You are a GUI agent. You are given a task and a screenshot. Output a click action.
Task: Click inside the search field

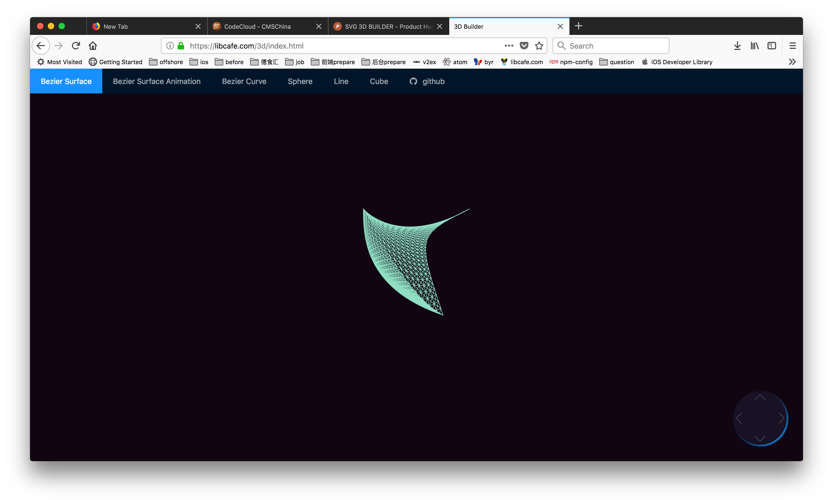[611, 46]
